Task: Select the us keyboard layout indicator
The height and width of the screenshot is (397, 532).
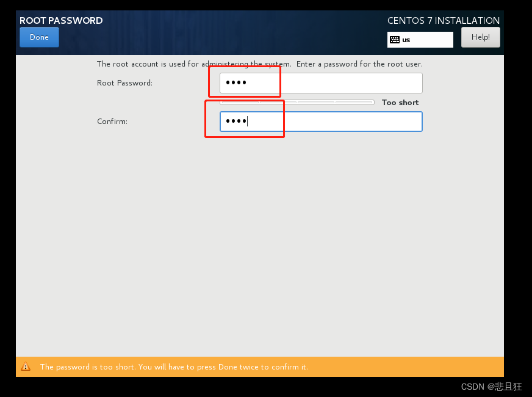Action: point(420,40)
